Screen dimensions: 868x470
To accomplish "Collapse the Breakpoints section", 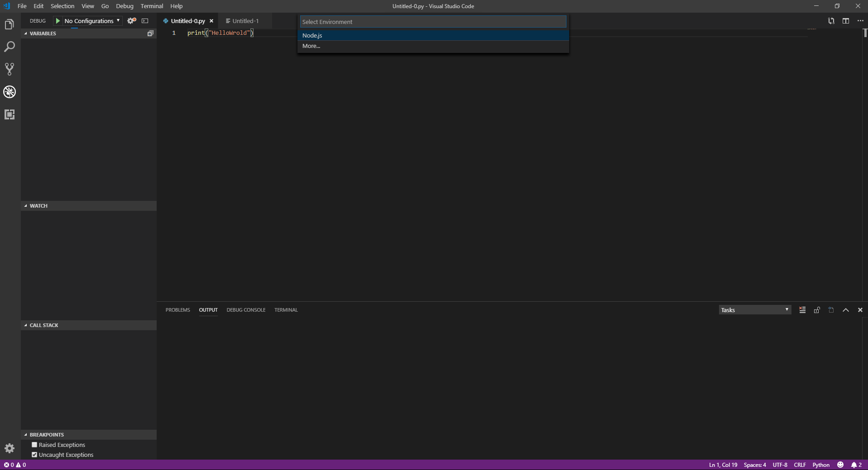I will (x=89, y=435).
